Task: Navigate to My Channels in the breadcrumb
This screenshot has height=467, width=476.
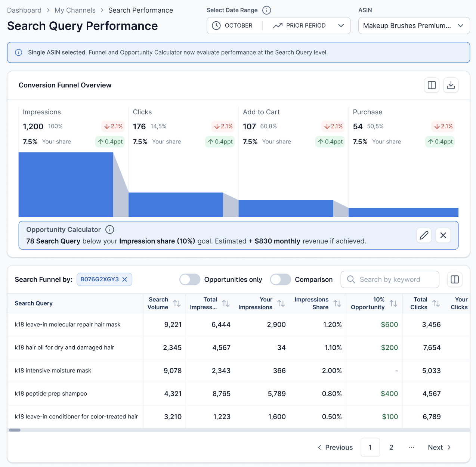Action: [x=75, y=10]
